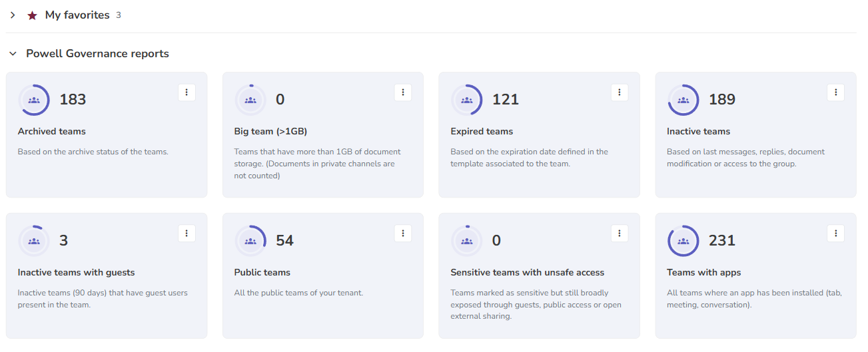Open the Public teams card options menu
Screen dimensions: 868x352
coord(402,234)
